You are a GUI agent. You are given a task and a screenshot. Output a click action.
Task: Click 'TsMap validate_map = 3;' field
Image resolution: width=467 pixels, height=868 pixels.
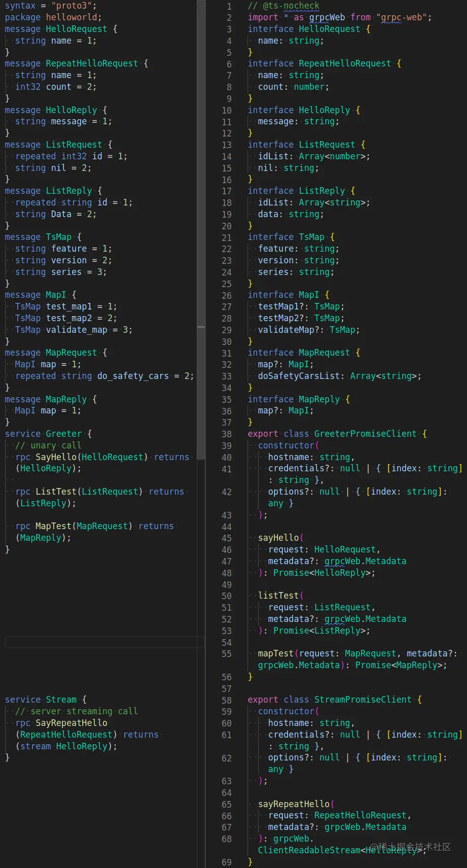pos(74,330)
